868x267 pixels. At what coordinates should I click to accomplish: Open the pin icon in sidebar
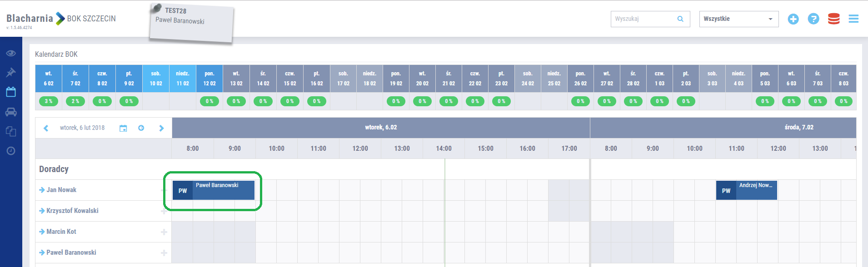point(11,73)
